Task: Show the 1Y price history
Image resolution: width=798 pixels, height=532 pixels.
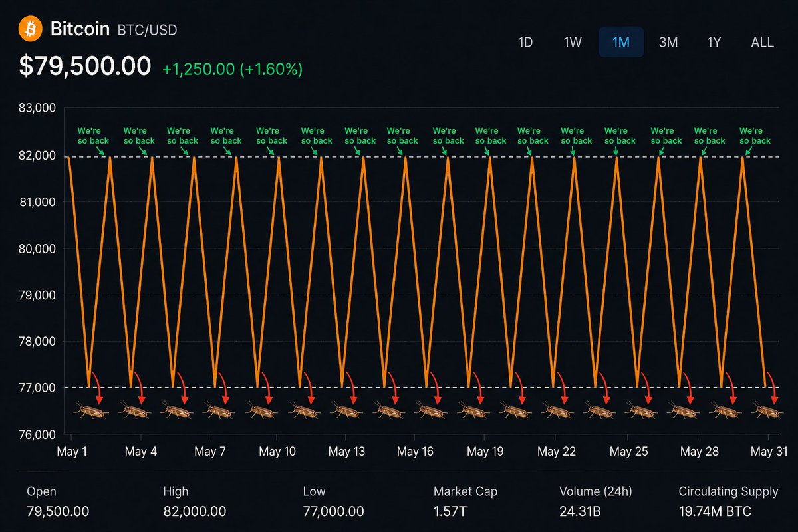Action: pos(714,42)
